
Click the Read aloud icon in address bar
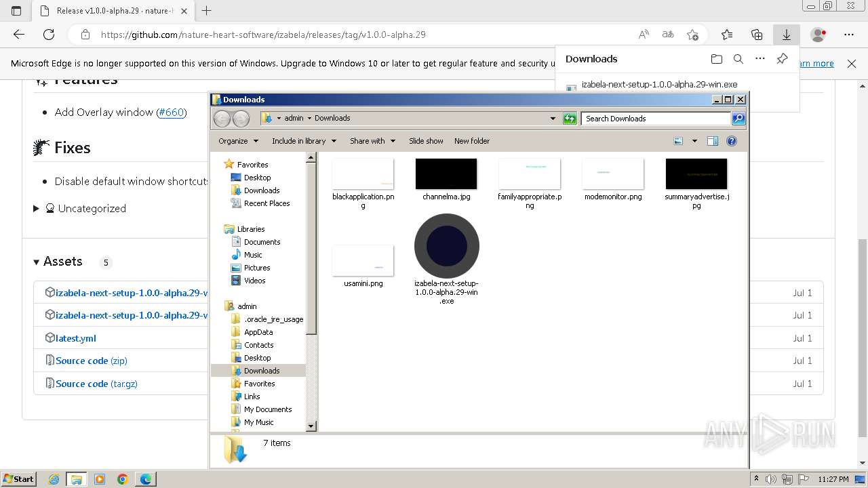coord(644,35)
